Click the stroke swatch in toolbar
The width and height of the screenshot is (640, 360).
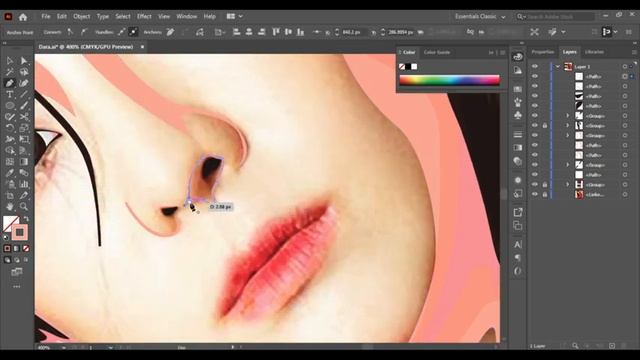tap(19, 232)
